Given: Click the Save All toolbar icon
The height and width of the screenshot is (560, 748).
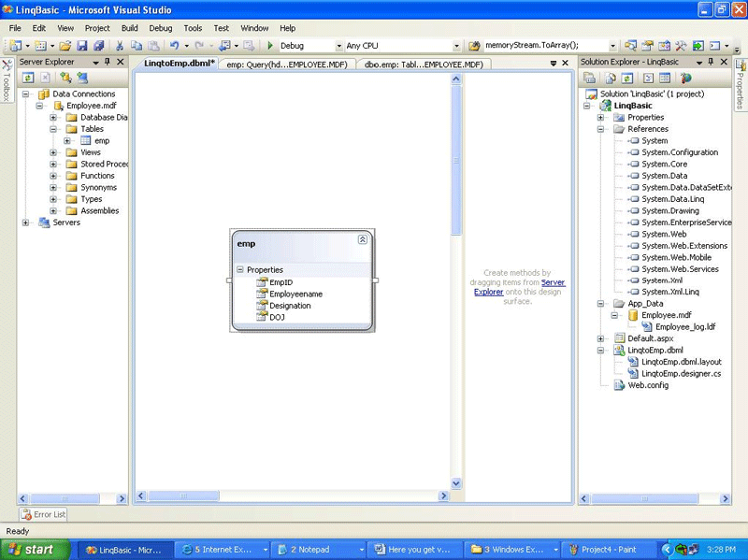Looking at the screenshot, I should click(x=98, y=45).
